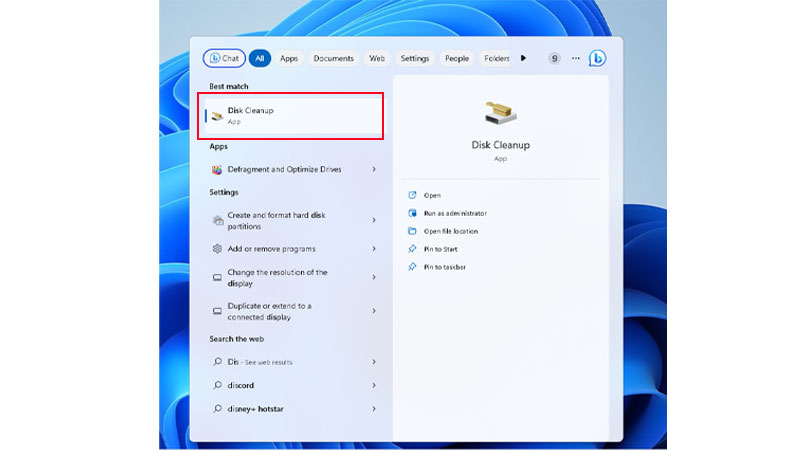
Task: Click the search icon beside Dis web results
Action: [217, 362]
